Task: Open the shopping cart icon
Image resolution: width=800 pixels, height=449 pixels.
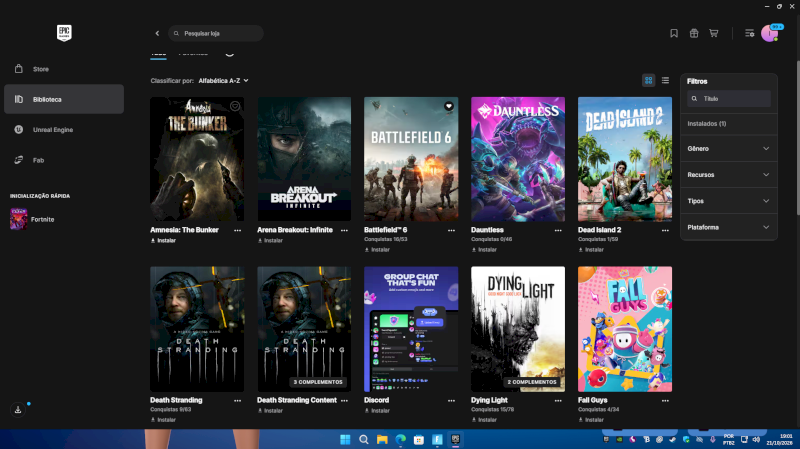Action: point(714,33)
